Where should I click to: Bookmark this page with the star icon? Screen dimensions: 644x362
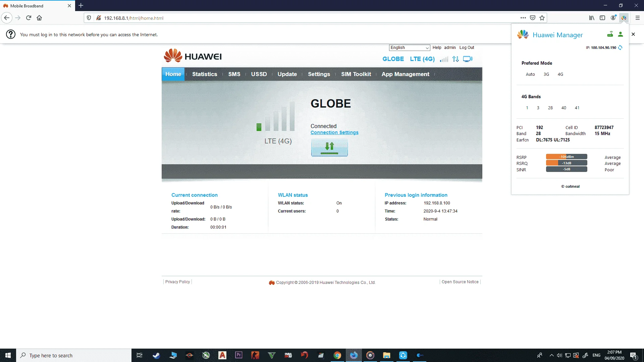542,18
